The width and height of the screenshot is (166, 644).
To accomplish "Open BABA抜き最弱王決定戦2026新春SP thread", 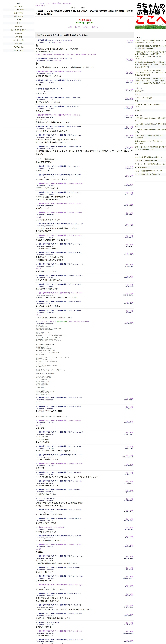I will (x=148, y=157).
